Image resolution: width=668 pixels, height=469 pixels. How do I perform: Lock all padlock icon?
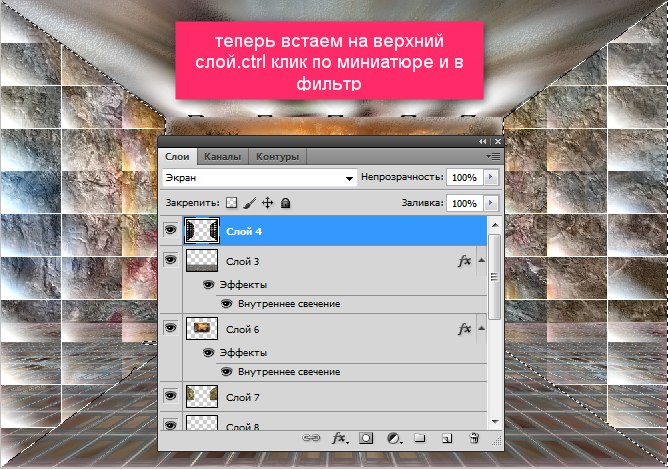[285, 203]
